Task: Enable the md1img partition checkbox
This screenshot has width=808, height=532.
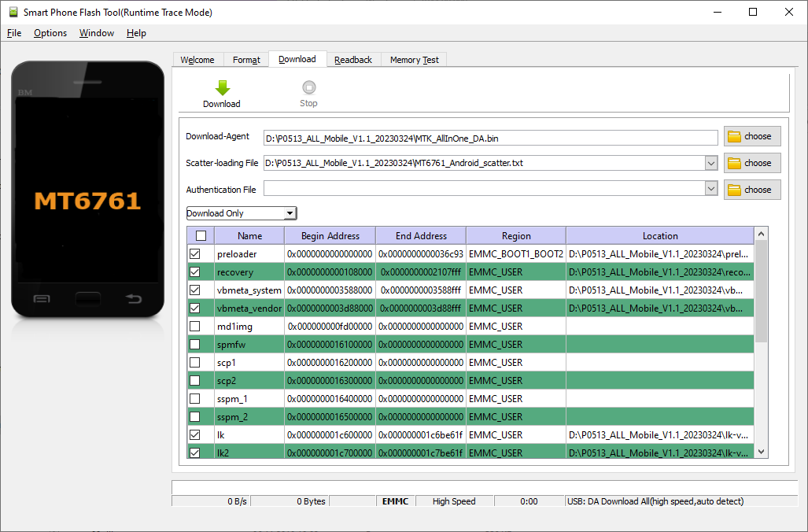Action: (x=195, y=327)
